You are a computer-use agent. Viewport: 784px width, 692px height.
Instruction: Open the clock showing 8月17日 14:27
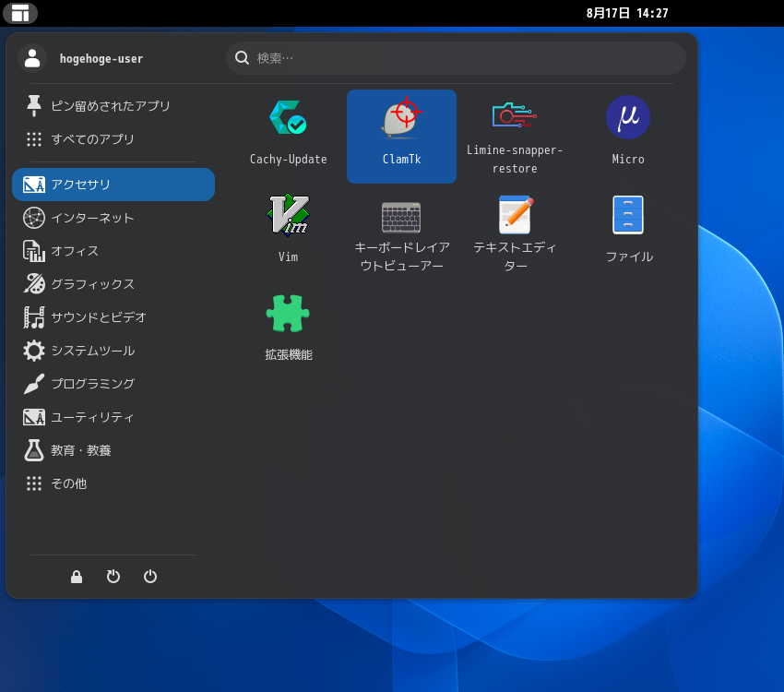(627, 13)
